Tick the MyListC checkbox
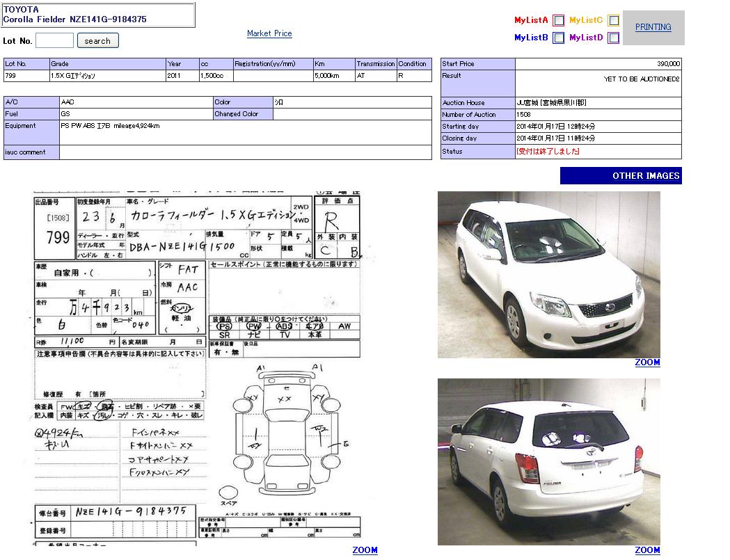The width and height of the screenshot is (730, 560). point(613,21)
